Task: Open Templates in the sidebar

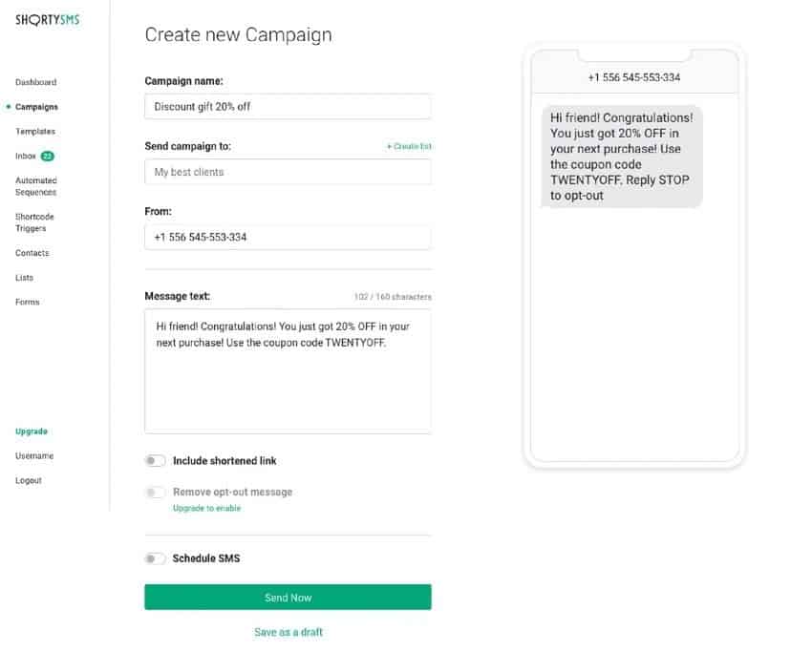Action: pyautogui.click(x=35, y=132)
